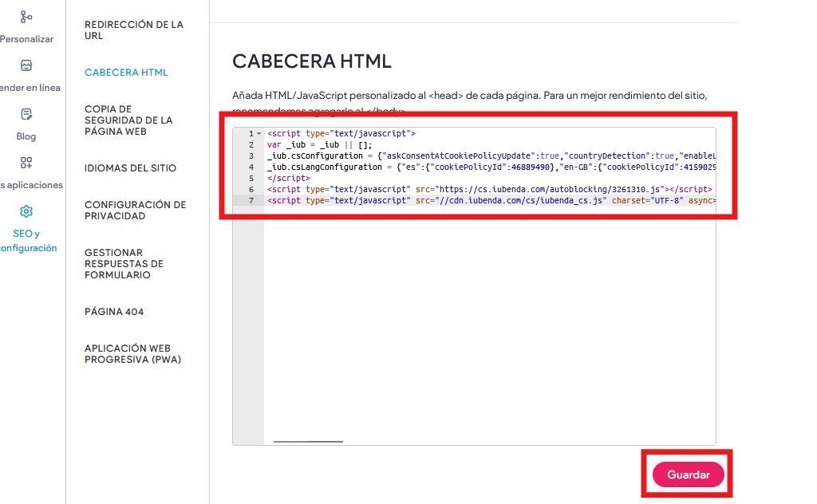The image size is (817, 504).
Task: Collapse the code fold arrow on line 1
Action: pyautogui.click(x=259, y=134)
